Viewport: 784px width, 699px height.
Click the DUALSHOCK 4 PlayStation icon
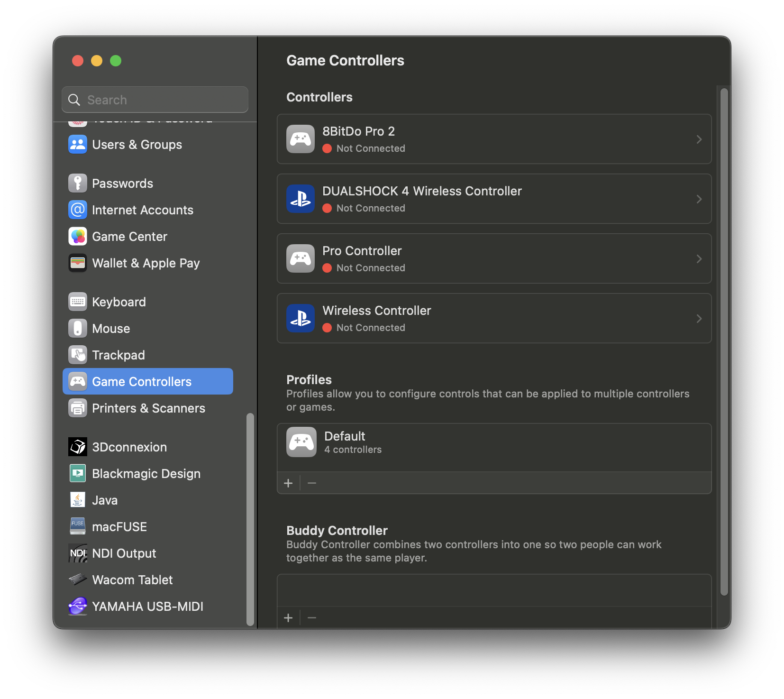301,199
